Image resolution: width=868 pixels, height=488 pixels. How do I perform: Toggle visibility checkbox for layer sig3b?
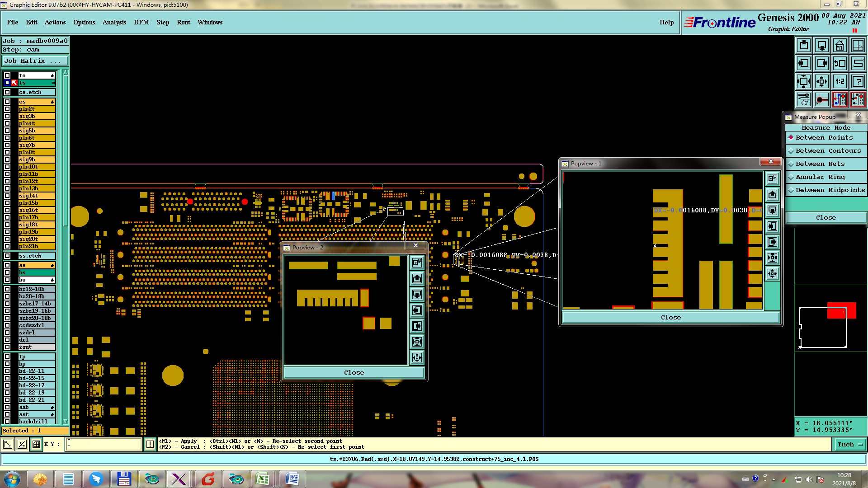click(7, 116)
